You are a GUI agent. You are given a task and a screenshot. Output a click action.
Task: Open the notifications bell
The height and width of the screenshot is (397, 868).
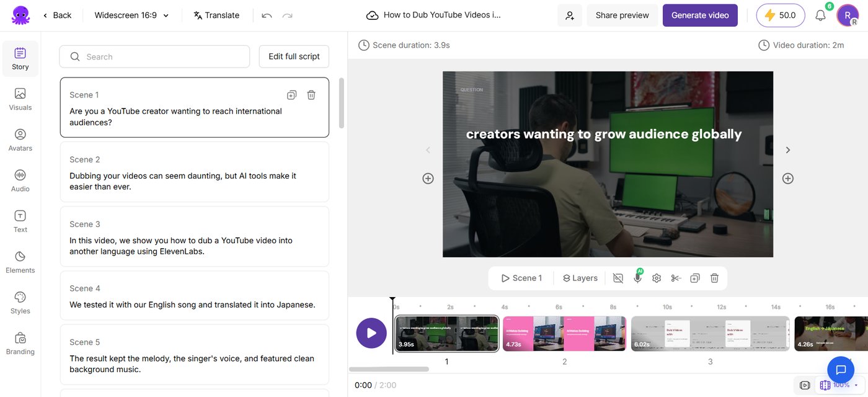click(820, 16)
